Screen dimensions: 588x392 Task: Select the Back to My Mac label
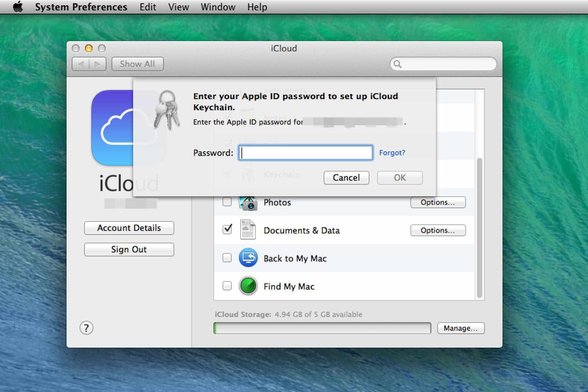coord(295,259)
